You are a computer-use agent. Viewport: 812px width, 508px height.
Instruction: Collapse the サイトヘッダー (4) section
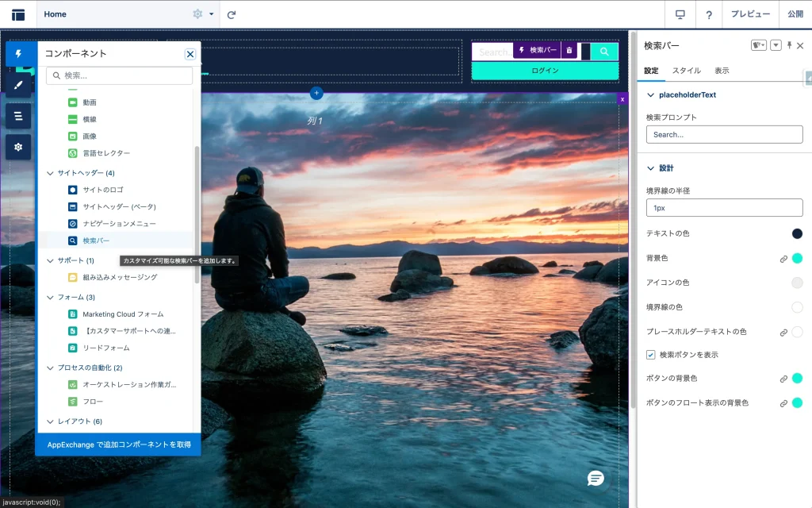51,173
